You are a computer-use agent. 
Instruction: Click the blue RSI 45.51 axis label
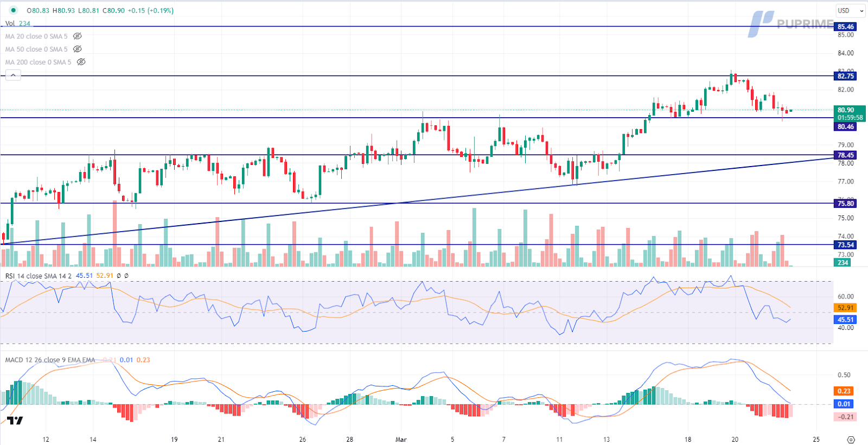pyautogui.click(x=845, y=320)
